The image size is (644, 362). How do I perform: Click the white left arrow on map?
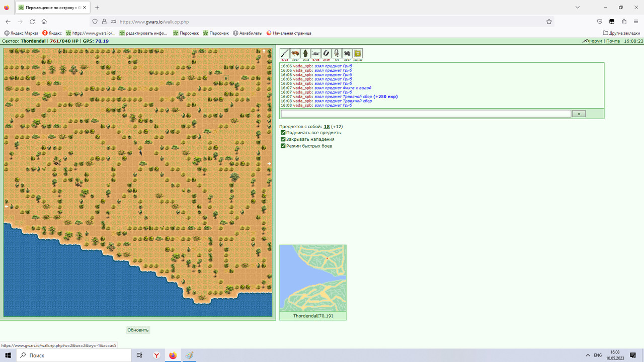point(7,206)
